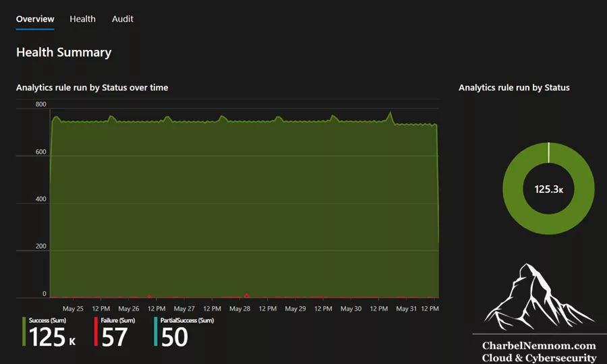
Task: Click the red Failure (Sum) color bar
Action: [96, 332]
